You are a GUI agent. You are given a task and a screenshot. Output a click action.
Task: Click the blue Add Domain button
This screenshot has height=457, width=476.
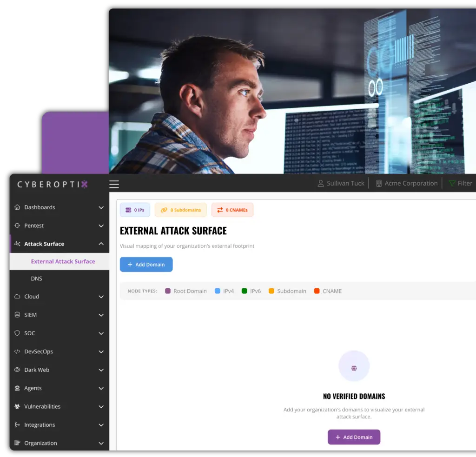tap(146, 265)
